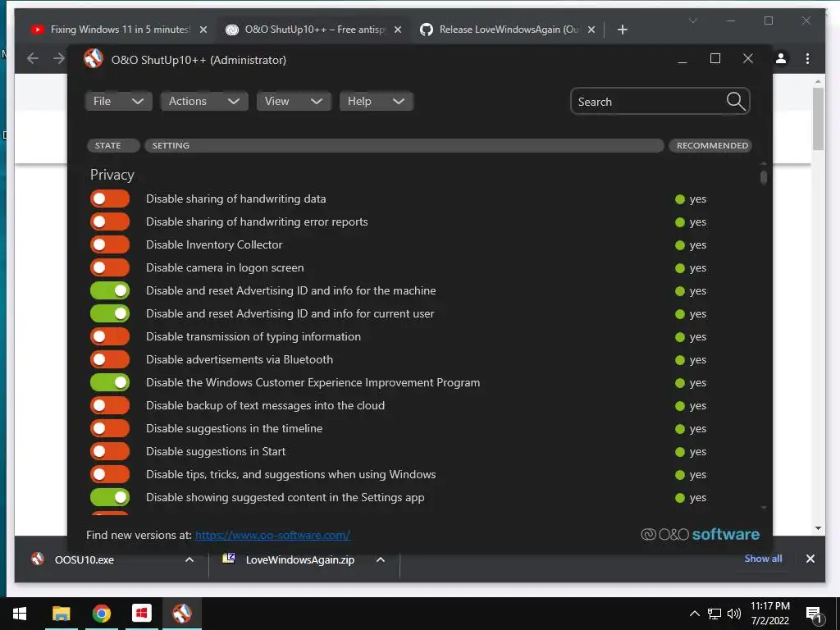The image size is (840, 630).
Task: Open Chrome's three-dot menu
Action: (x=807, y=58)
